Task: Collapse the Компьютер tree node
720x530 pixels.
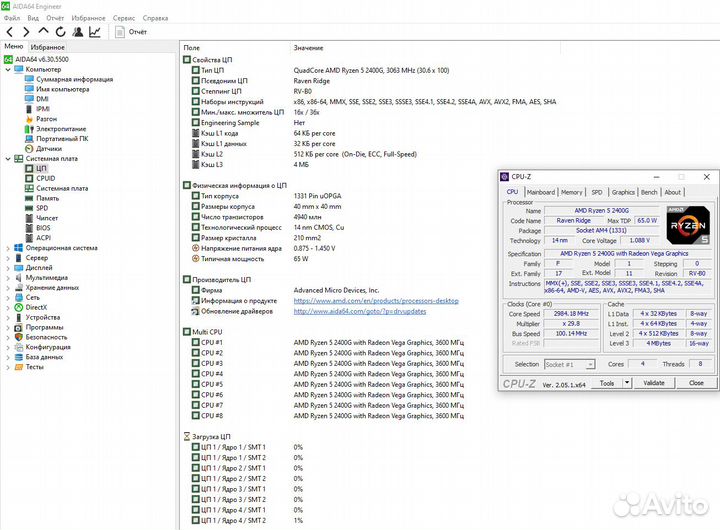Action: pyautogui.click(x=8, y=69)
